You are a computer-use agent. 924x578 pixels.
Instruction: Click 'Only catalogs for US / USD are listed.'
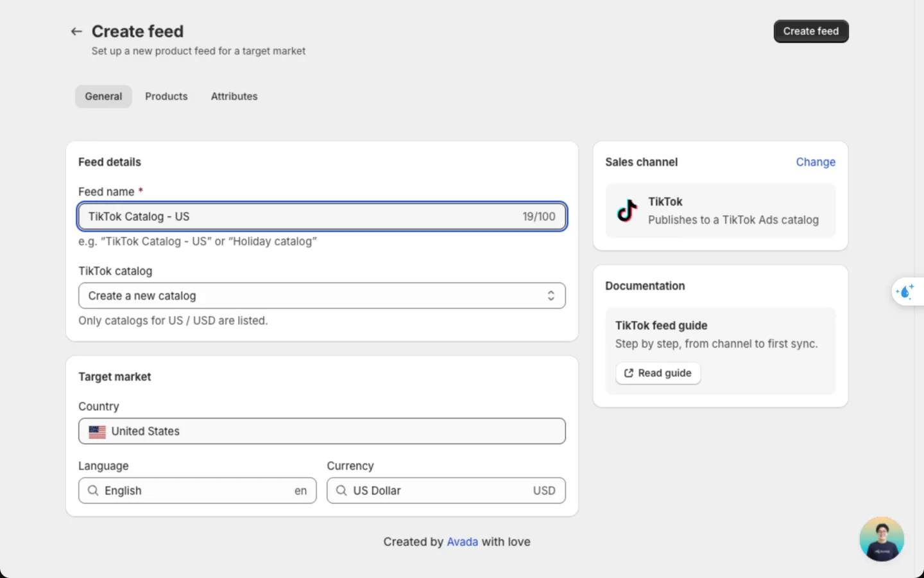point(173,320)
